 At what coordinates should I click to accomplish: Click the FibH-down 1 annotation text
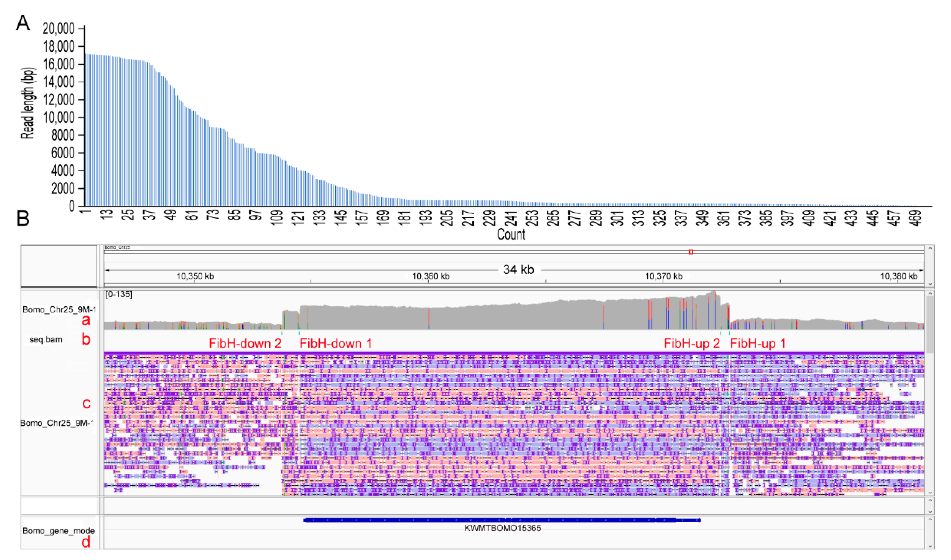[336, 344]
